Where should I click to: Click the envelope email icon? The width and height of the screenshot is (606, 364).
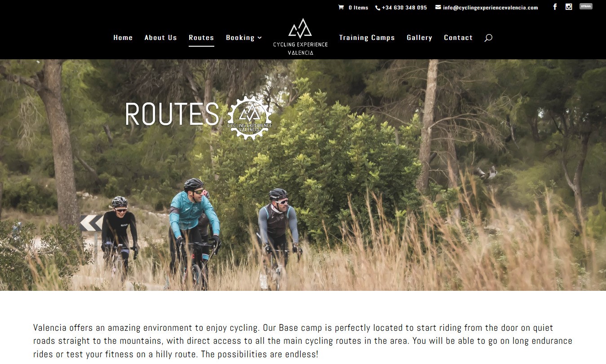tap(438, 7)
